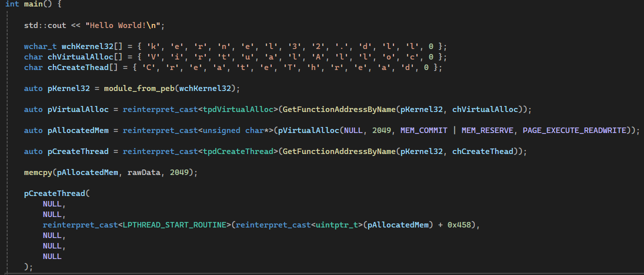Click GetFunctionAddressByName on the pCreateThread line
This screenshot has height=275, width=644.
338,151
